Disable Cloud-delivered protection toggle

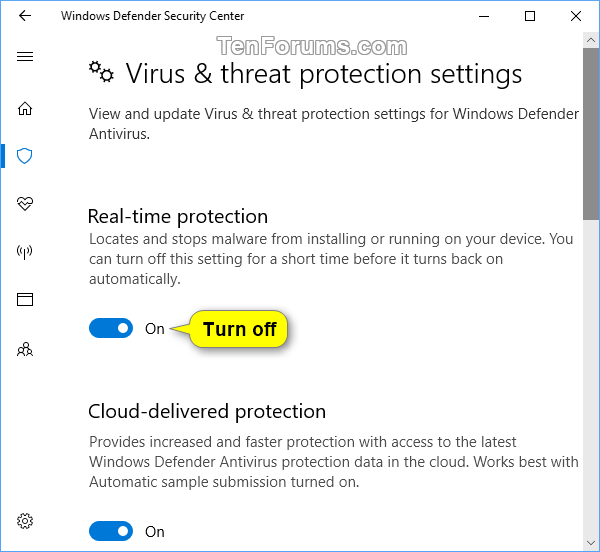click(x=111, y=531)
